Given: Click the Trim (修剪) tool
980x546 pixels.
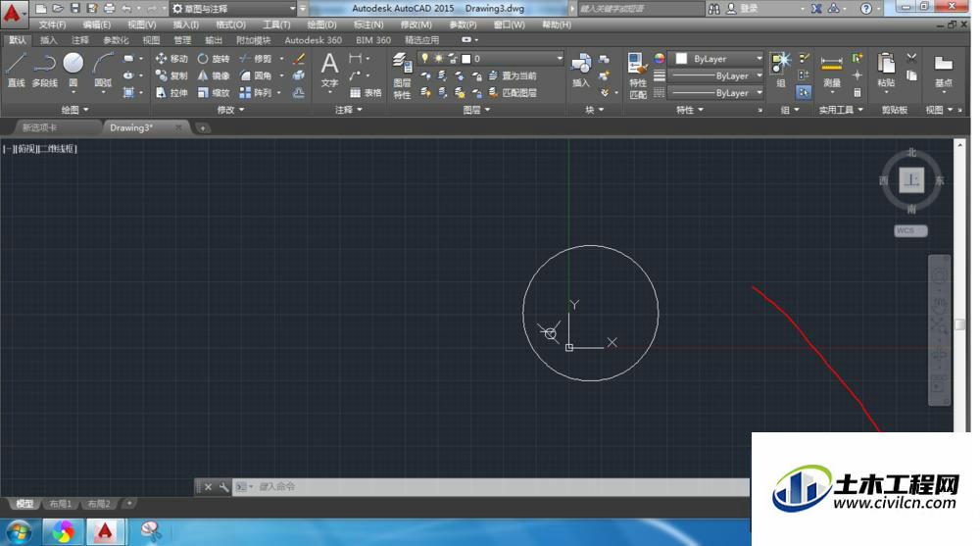Looking at the screenshot, I should coord(256,59).
